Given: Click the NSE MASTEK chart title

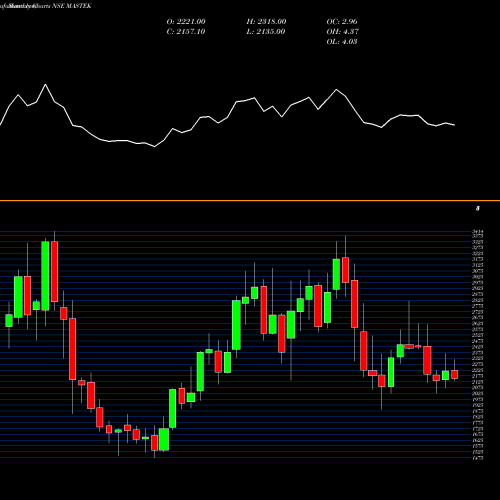Looking at the screenshot, I should [72, 6].
